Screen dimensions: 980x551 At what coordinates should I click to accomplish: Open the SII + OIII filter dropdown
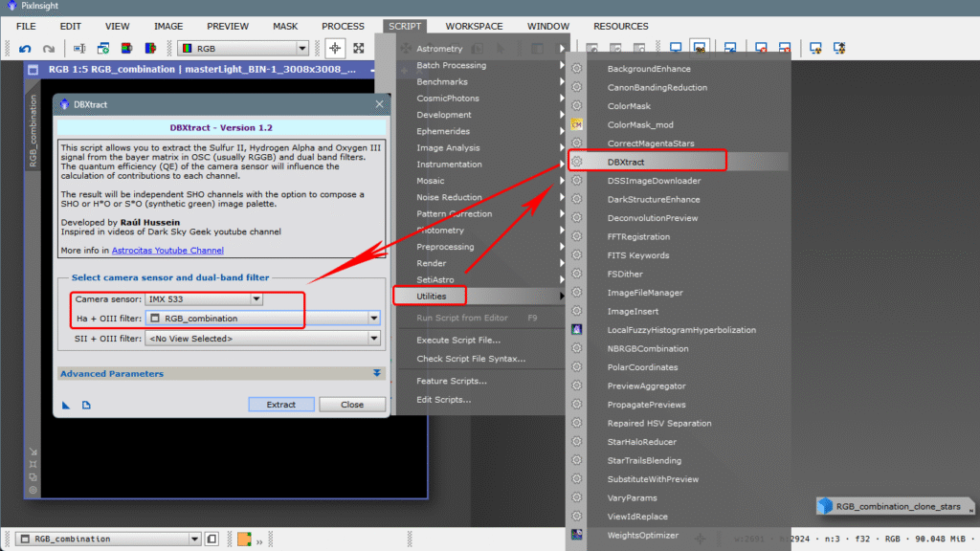pyautogui.click(x=374, y=338)
